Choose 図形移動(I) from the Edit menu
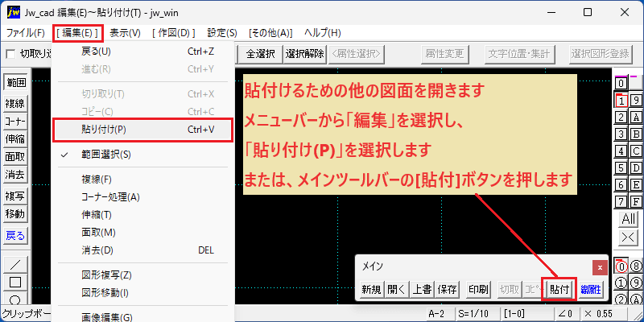 (x=144, y=292)
